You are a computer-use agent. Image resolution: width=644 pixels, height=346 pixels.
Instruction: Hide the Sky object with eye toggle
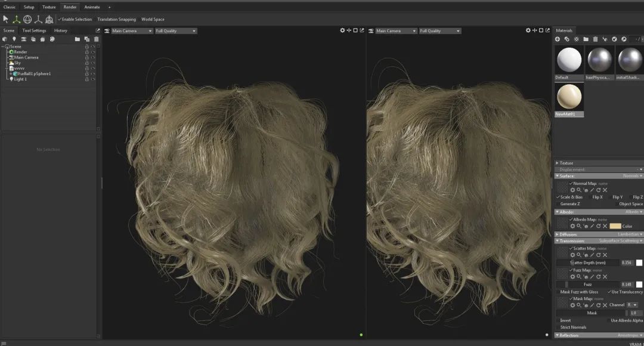pyautogui.click(x=93, y=63)
